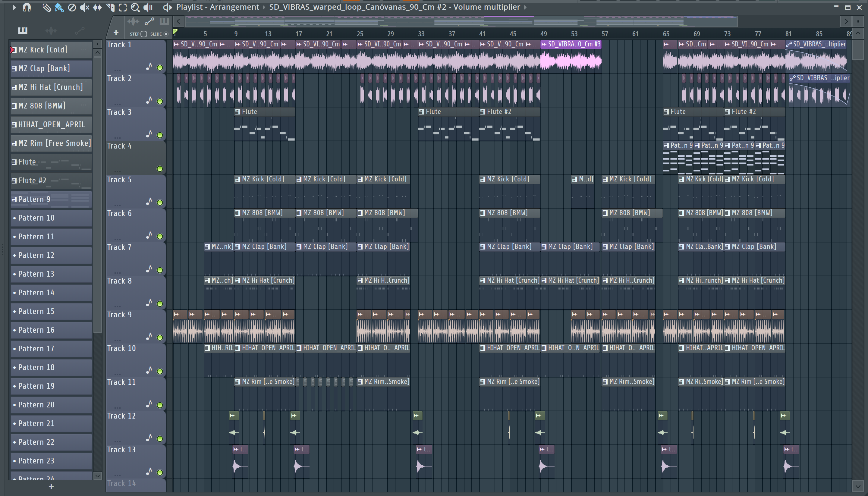The image size is (868, 496).
Task: Pick the Zoom magnifier tool
Action: 135,8
